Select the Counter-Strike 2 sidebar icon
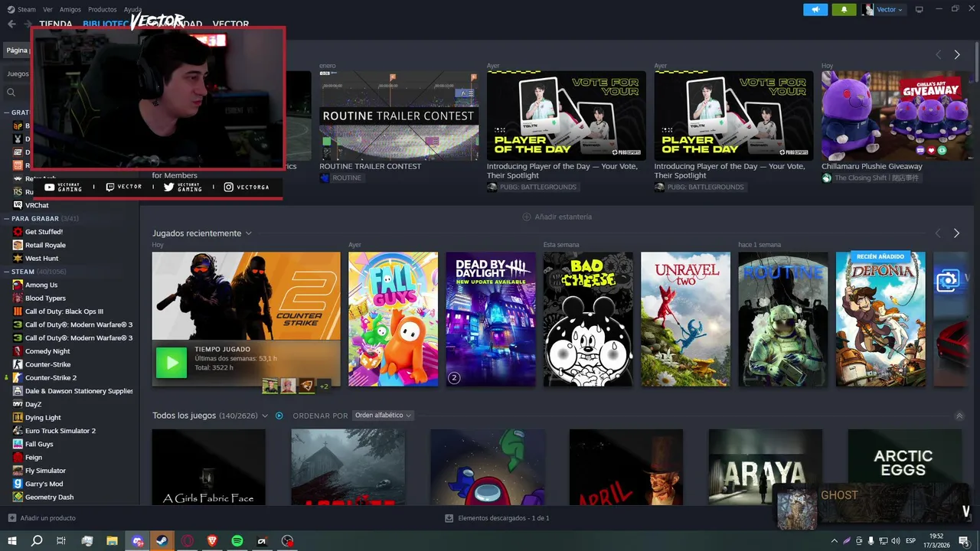 [x=18, y=377]
